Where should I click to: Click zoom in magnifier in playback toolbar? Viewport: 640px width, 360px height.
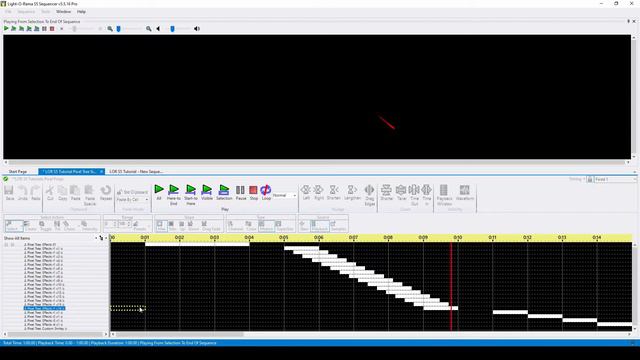(149, 29)
